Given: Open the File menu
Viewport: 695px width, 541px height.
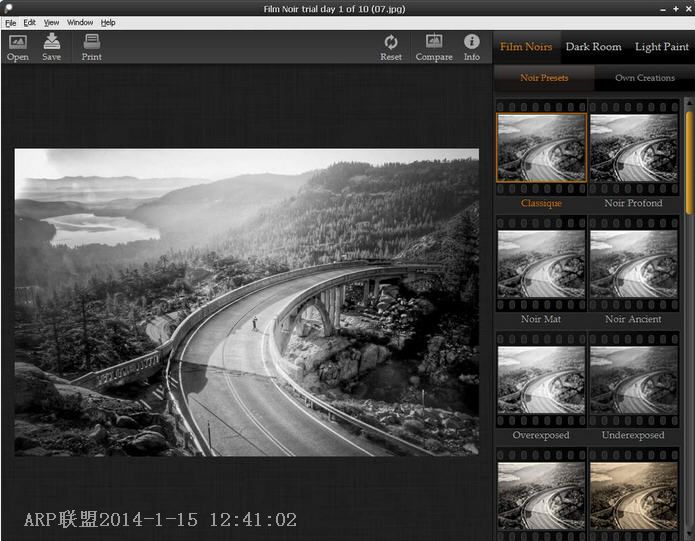Looking at the screenshot, I should pos(10,22).
